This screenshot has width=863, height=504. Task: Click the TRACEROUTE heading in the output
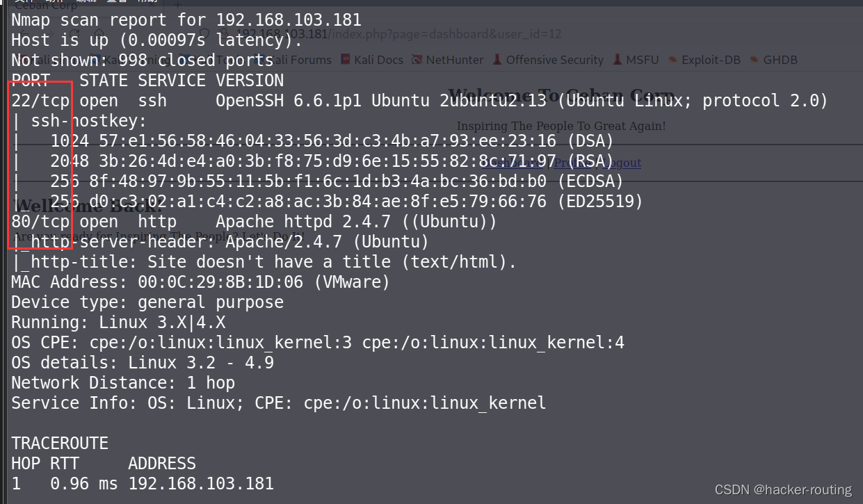point(60,444)
